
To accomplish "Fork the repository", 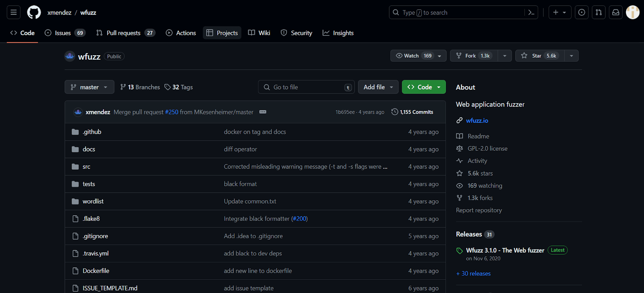I will point(474,56).
